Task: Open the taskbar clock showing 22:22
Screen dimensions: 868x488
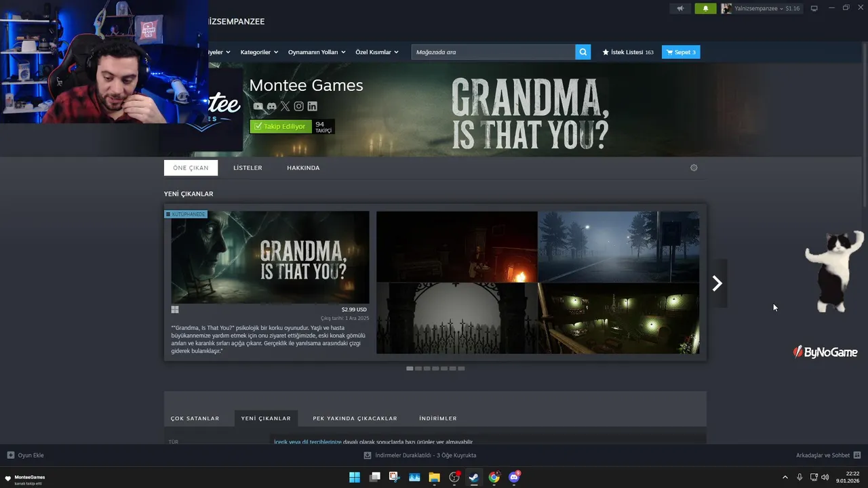Action: tap(849, 477)
